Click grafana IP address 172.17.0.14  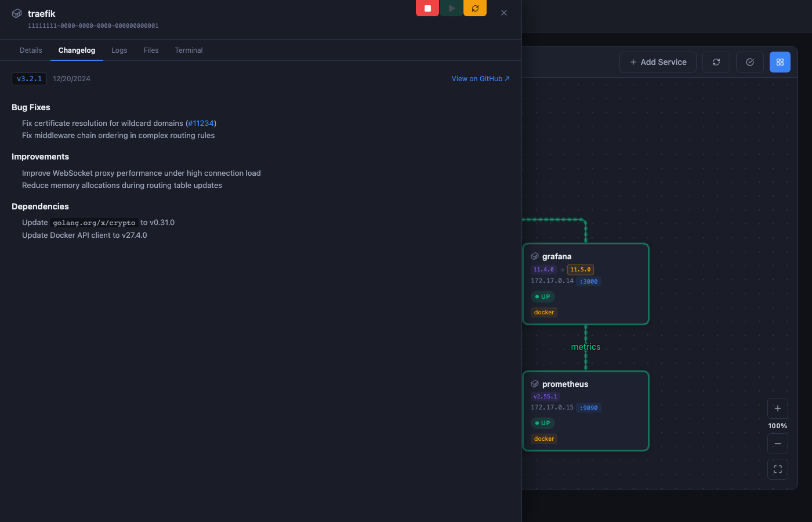[552, 281]
